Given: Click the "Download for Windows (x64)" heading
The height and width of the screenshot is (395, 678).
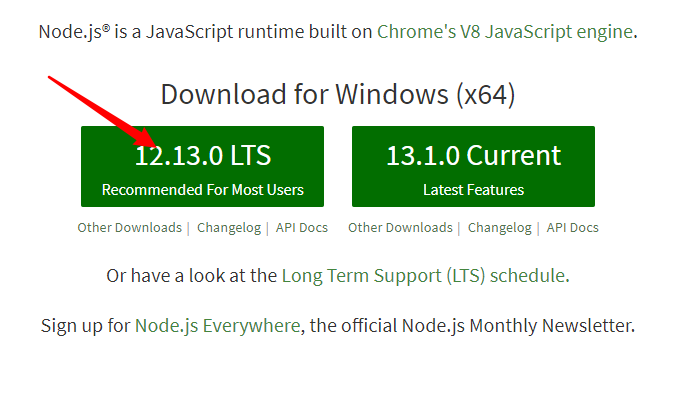Looking at the screenshot, I should tap(338, 95).
